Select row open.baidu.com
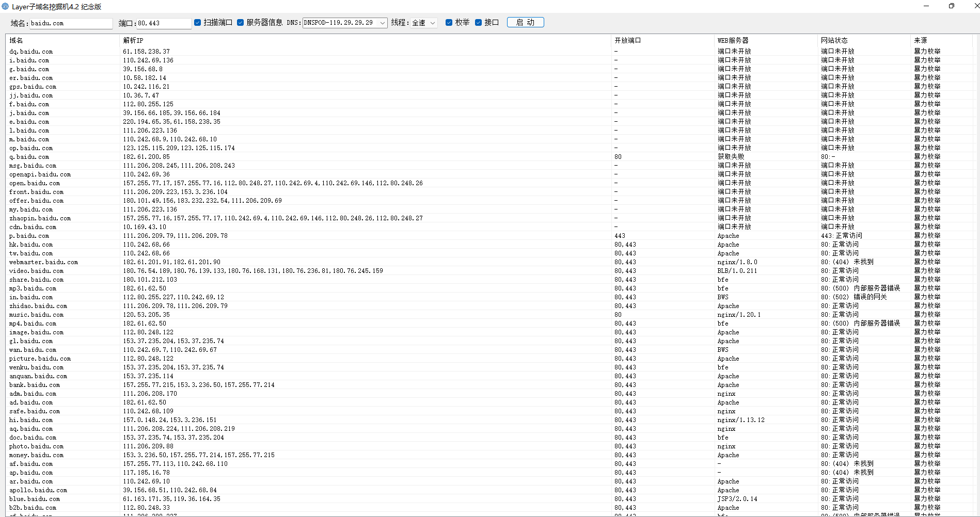The image size is (980, 517). point(489,183)
